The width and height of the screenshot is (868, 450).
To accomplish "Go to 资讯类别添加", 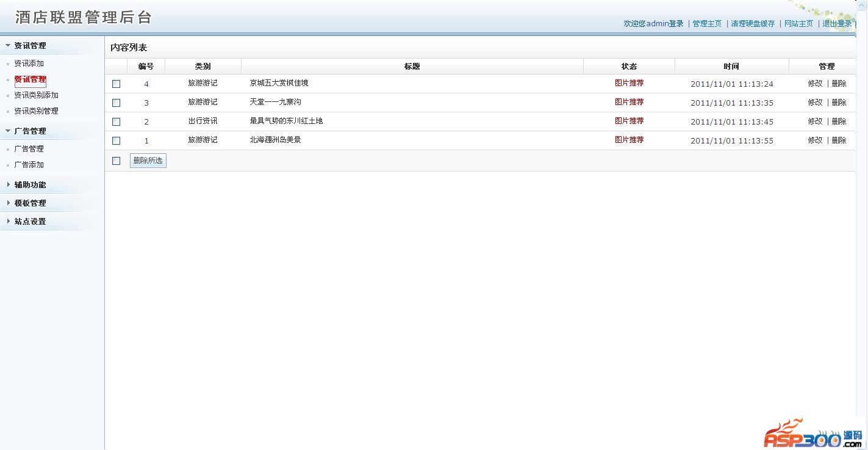I will [37, 95].
